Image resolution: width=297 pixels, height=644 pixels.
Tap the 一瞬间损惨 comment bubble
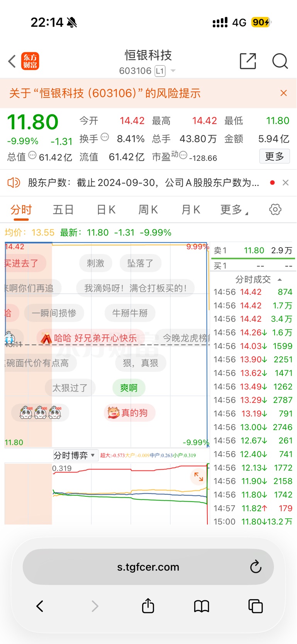tap(54, 313)
